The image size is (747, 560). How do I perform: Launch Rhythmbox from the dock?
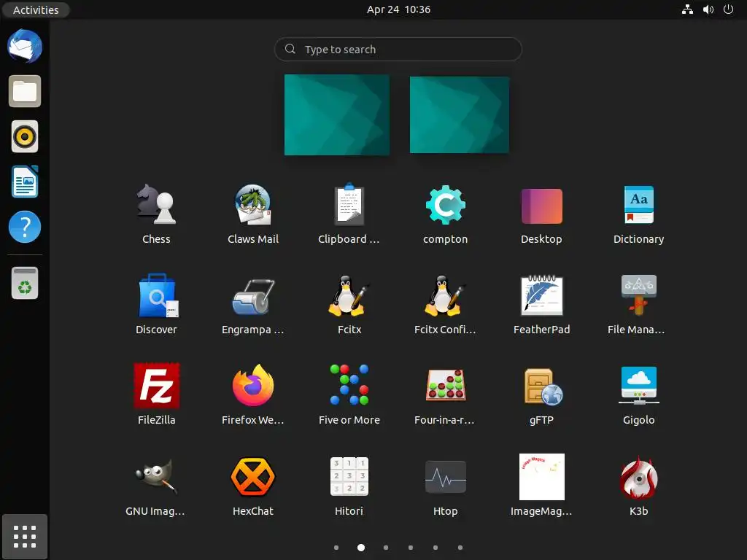tap(25, 136)
